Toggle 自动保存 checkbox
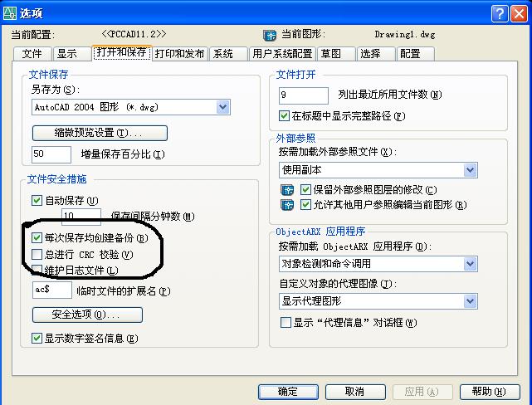 [x=37, y=201]
